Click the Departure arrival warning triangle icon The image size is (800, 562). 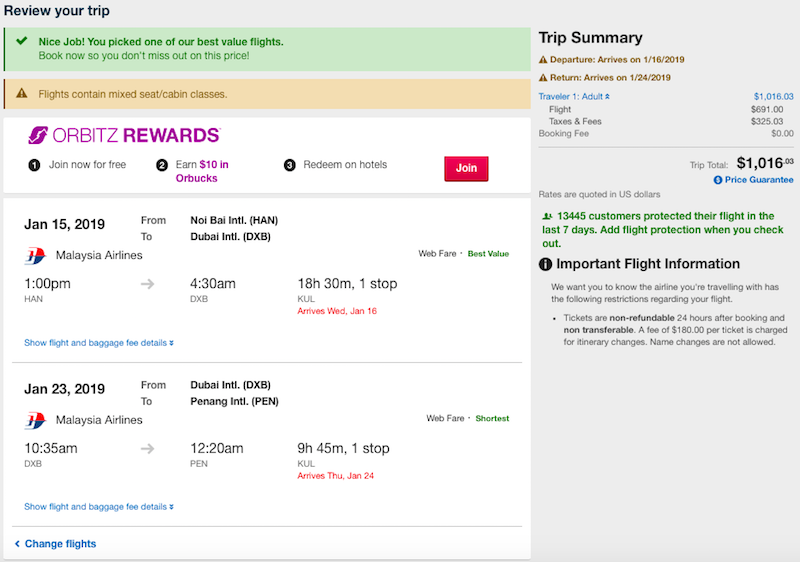point(543,60)
